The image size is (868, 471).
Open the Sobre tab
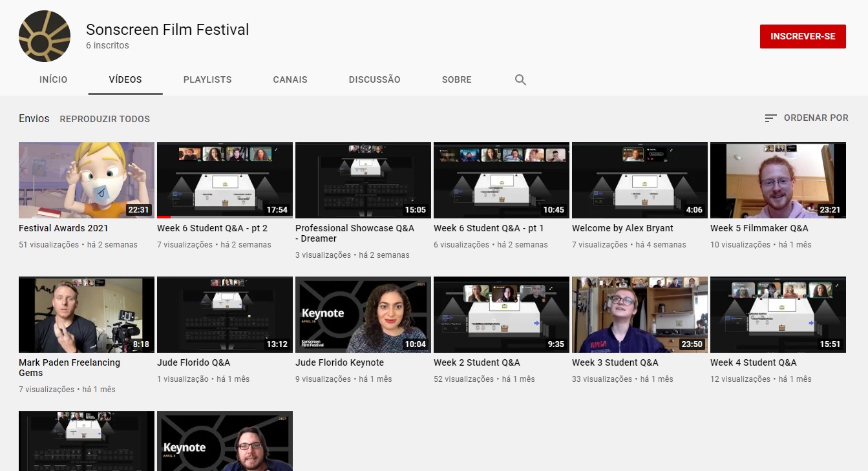coord(456,80)
